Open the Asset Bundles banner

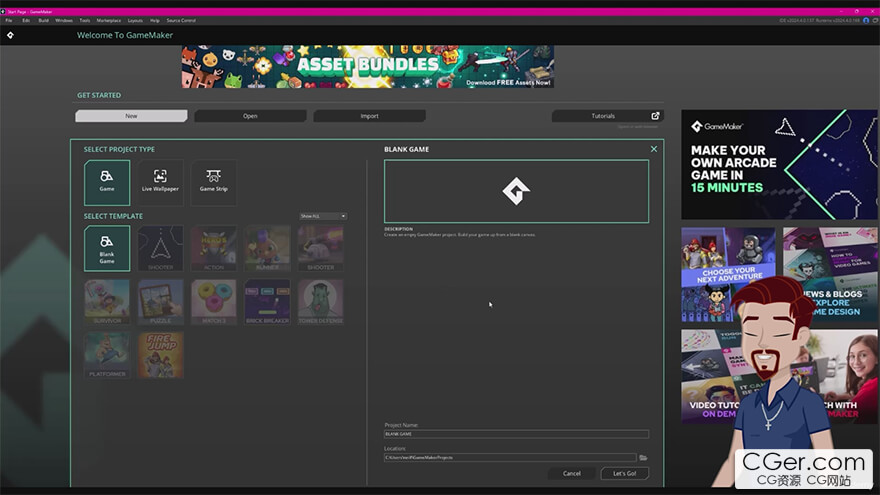[x=368, y=67]
